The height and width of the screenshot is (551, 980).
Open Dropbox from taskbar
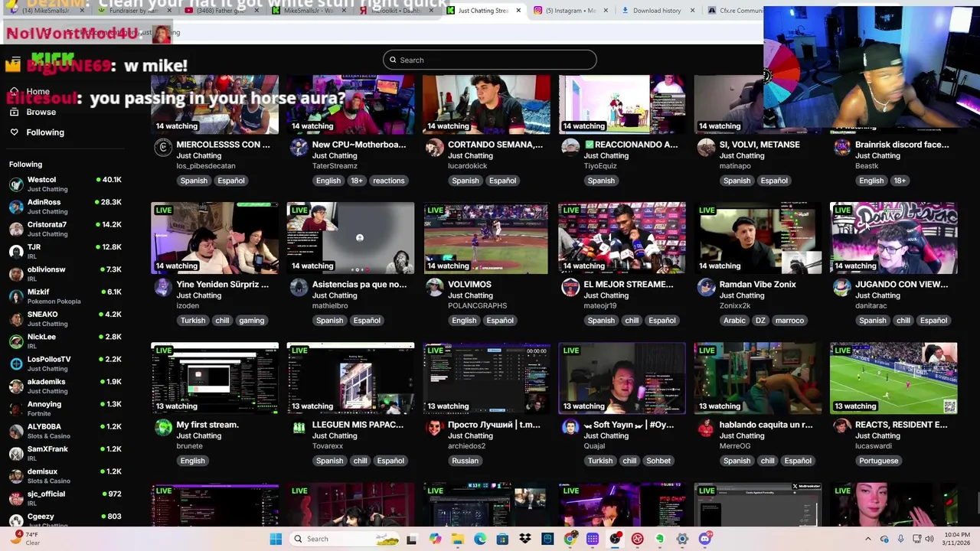pyautogui.click(x=524, y=539)
